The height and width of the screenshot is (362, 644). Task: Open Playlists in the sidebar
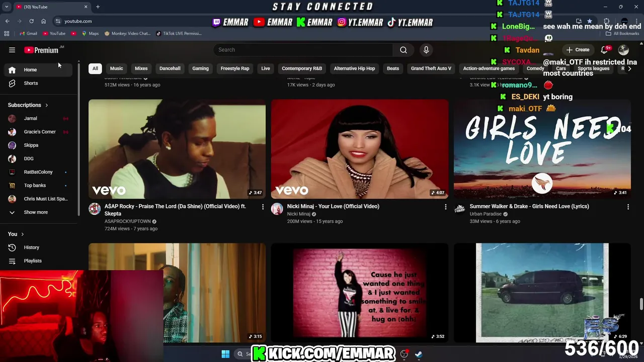(x=39, y=261)
